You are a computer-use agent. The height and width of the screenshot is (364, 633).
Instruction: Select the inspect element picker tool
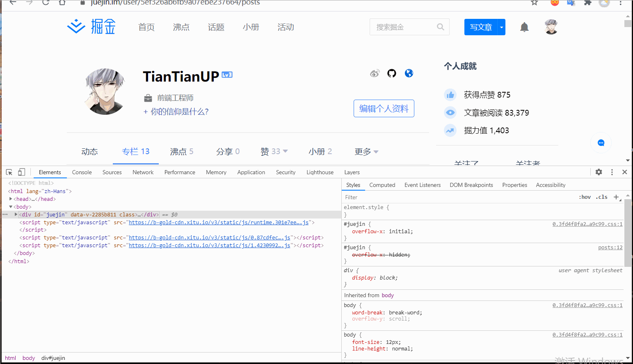point(9,172)
